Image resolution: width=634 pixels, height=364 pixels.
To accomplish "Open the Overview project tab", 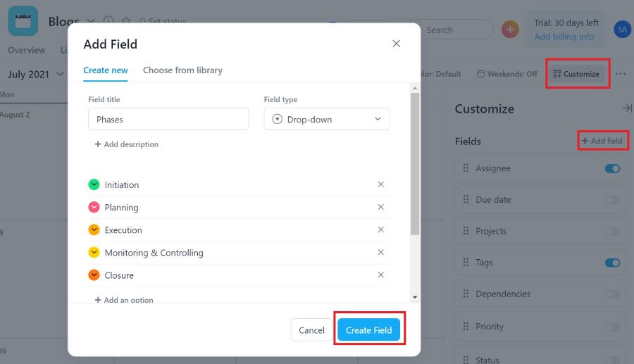I will click(x=27, y=50).
